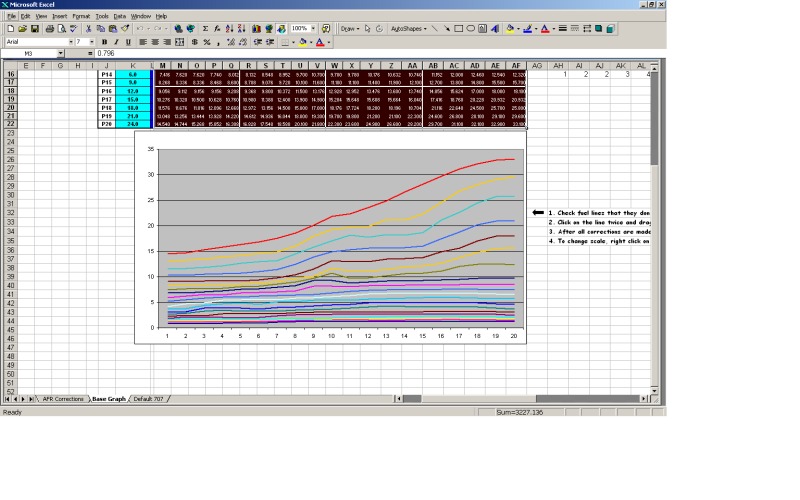Screen dimensions: 800x500
Task: Toggle the Drawing toolbar button
Action: [x=281, y=29]
